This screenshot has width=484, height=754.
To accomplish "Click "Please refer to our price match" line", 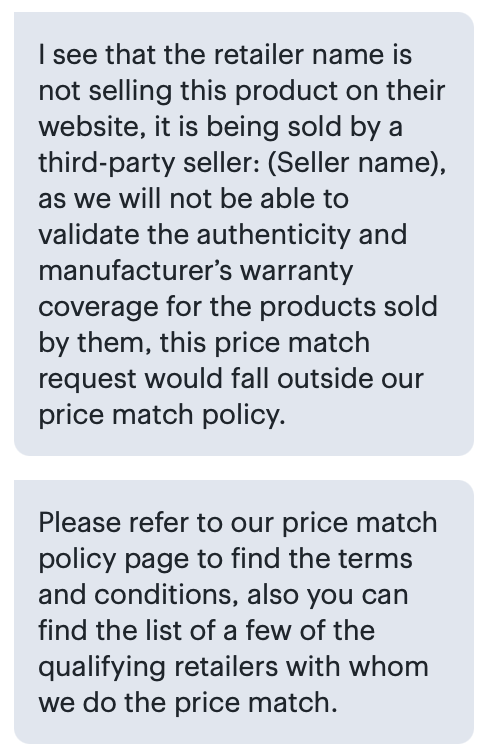I will coord(238,522).
